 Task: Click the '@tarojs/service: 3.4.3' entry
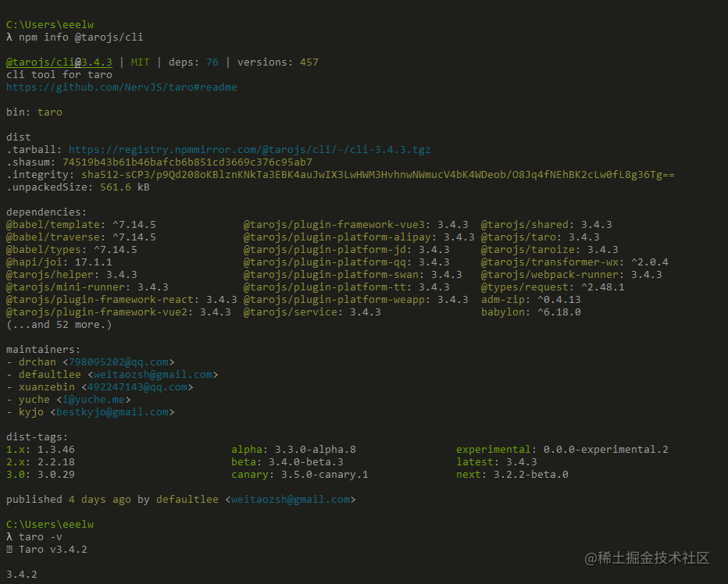312,312
